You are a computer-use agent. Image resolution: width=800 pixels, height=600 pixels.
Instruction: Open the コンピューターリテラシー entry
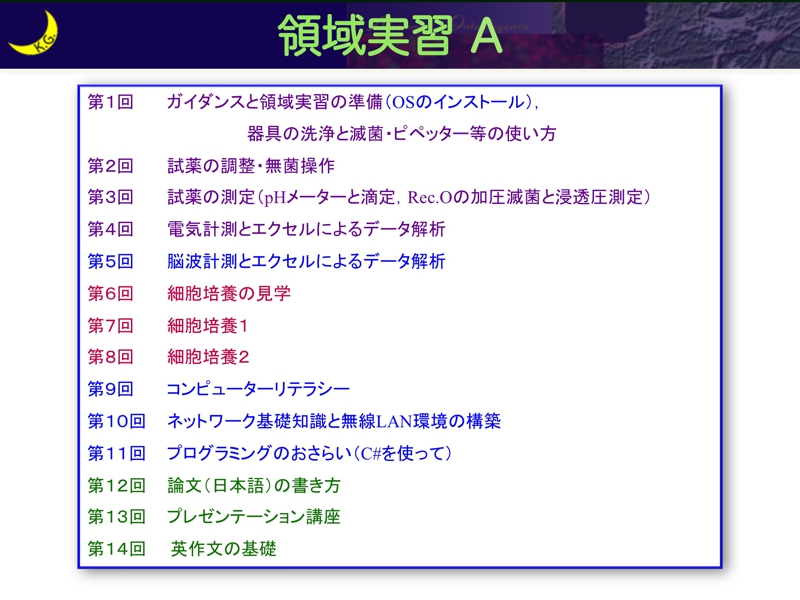pyautogui.click(x=258, y=389)
